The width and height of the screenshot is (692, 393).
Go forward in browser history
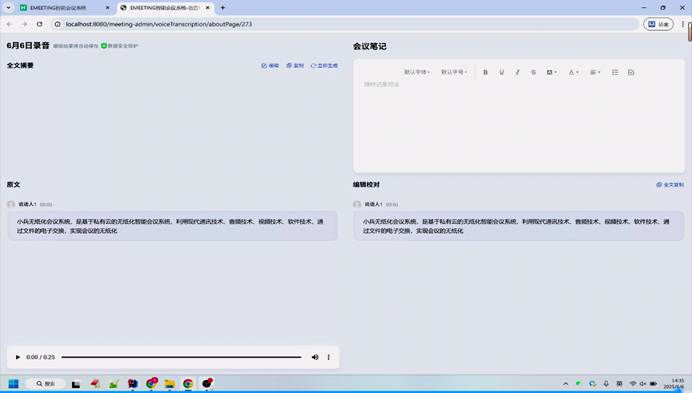(x=24, y=24)
